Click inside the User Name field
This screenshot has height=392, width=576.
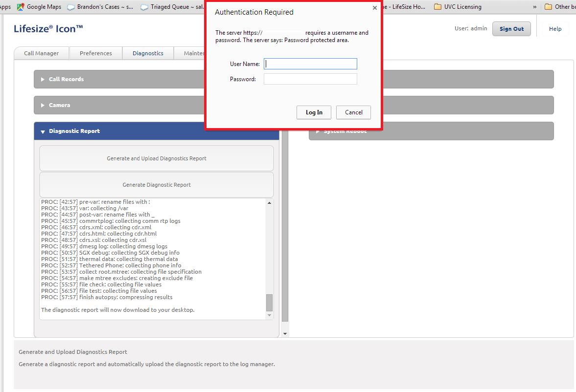[310, 64]
